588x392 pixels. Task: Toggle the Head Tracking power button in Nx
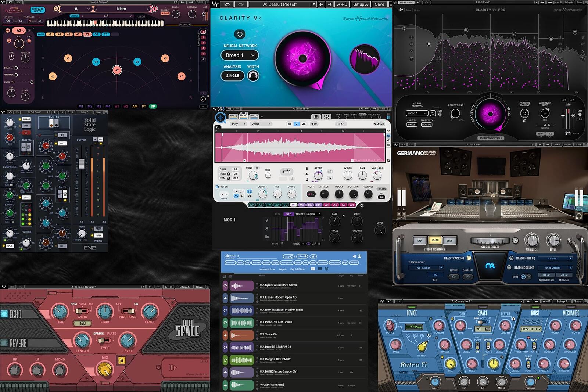click(x=469, y=258)
